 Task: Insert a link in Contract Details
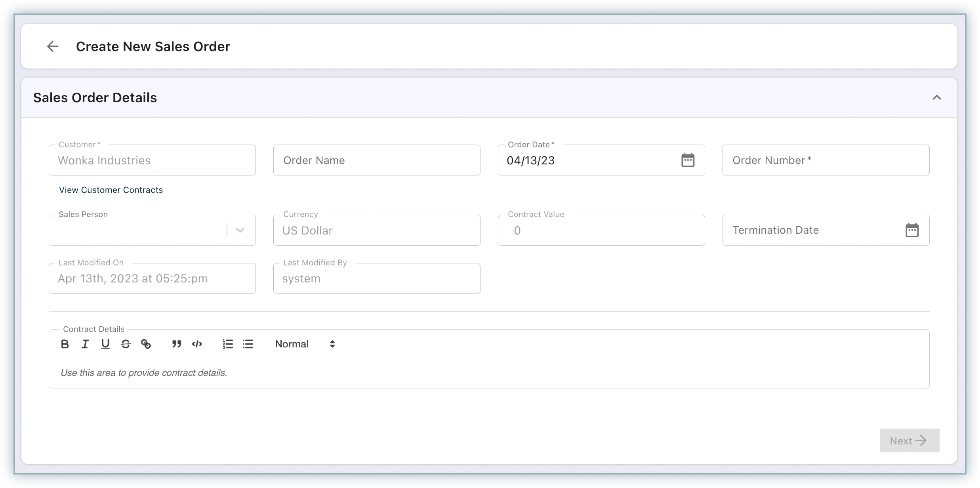pyautogui.click(x=146, y=344)
